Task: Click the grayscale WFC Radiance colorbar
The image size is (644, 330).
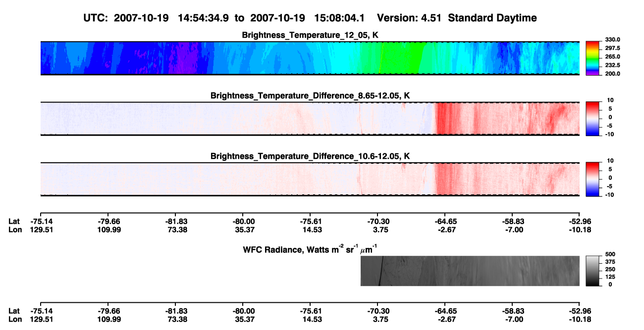Action: click(x=593, y=271)
